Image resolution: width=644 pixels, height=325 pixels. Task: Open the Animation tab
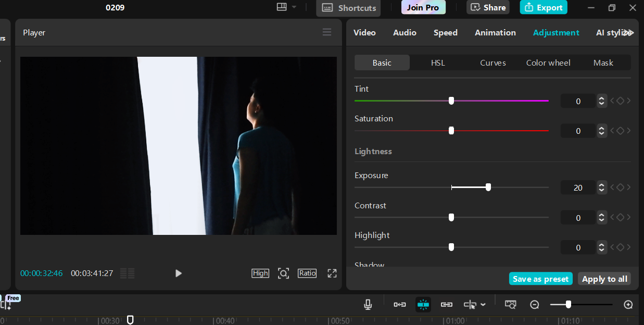[495, 32]
